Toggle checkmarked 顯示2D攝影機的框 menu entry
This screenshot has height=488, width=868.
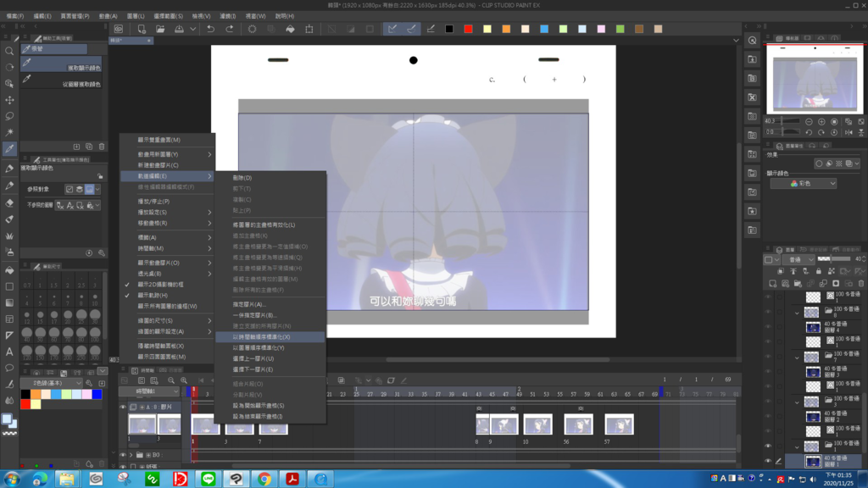160,285
